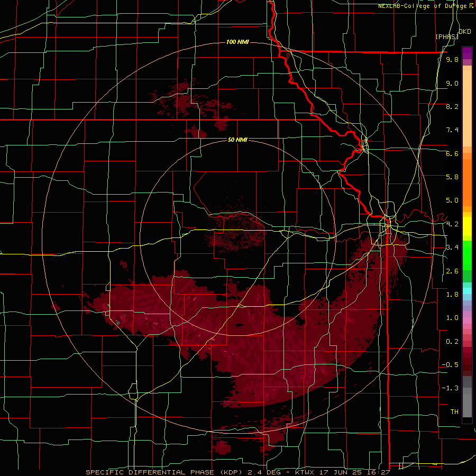This screenshot has width=476, height=476.
Task: Click the purple segment atop the color bar
Action: (x=467, y=53)
